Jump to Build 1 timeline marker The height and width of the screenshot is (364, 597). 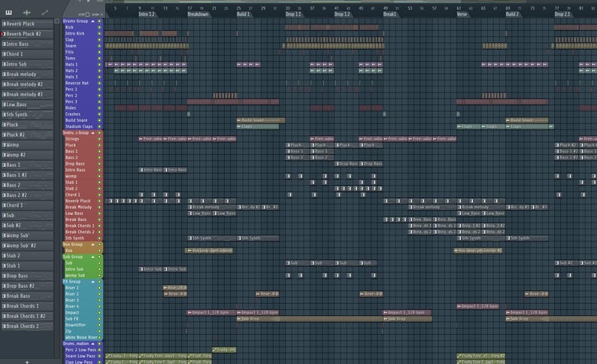point(244,14)
